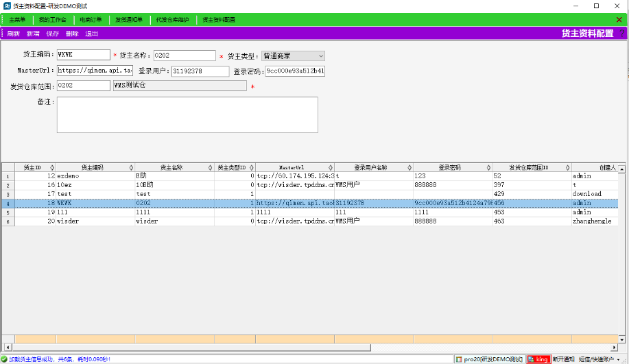Screen dimensions: 629x364
Task: Click the green success status icon
Action: 4,359
